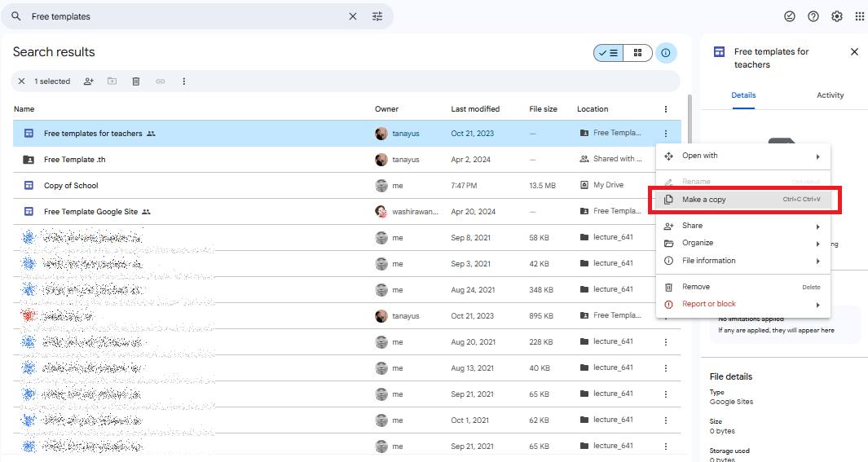Select Remove in the context menu
Screen dimensions: 868x462
(x=696, y=287)
